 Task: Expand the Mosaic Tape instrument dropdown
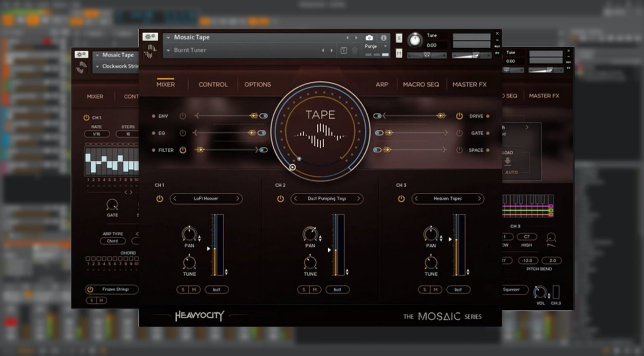pos(168,37)
